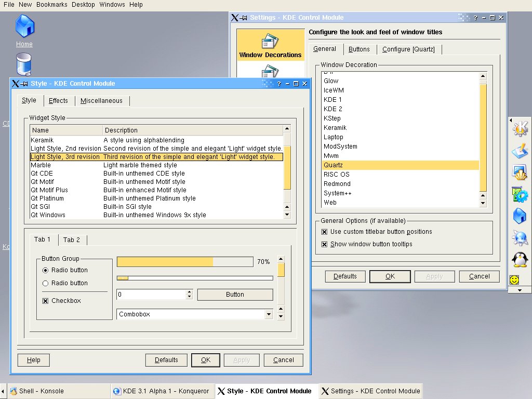Select Window Decorations module icon in Settings sidebar
The image size is (532, 399).
pyautogui.click(x=270, y=45)
